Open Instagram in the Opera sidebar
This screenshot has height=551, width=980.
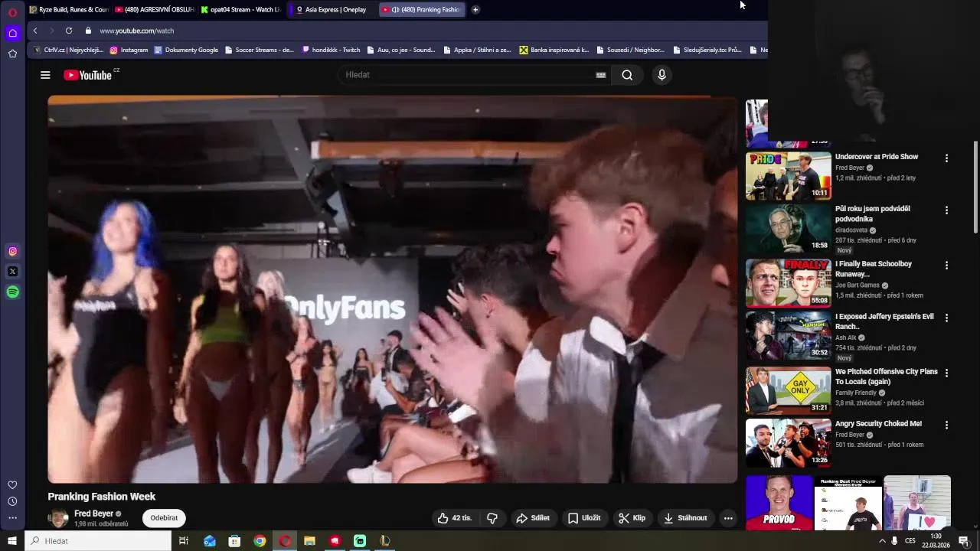tap(12, 251)
